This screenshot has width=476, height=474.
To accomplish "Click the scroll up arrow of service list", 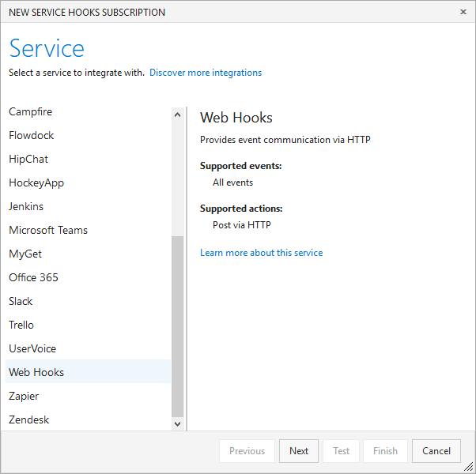I will click(177, 115).
